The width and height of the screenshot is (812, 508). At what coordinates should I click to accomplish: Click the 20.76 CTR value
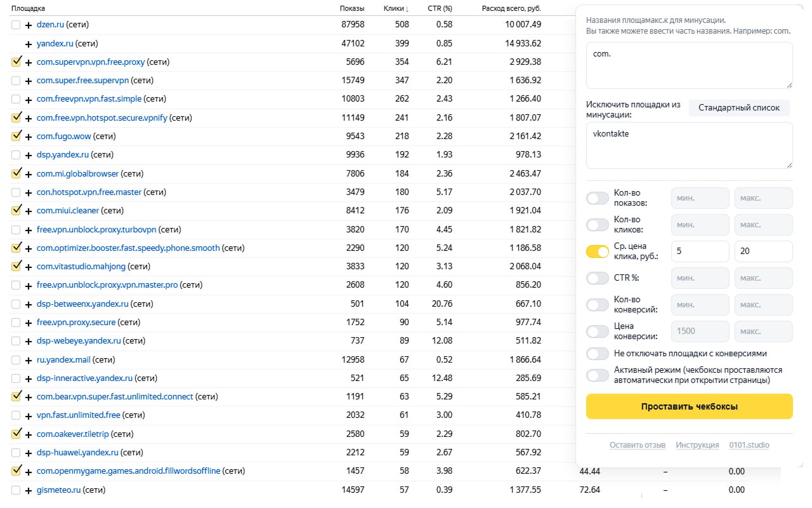click(442, 304)
